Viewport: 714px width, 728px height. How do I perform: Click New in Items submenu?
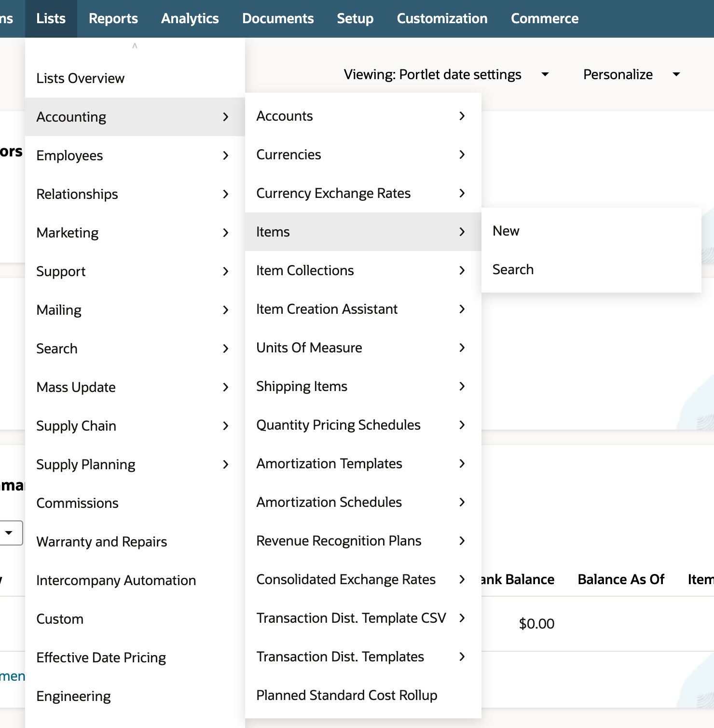591,231
